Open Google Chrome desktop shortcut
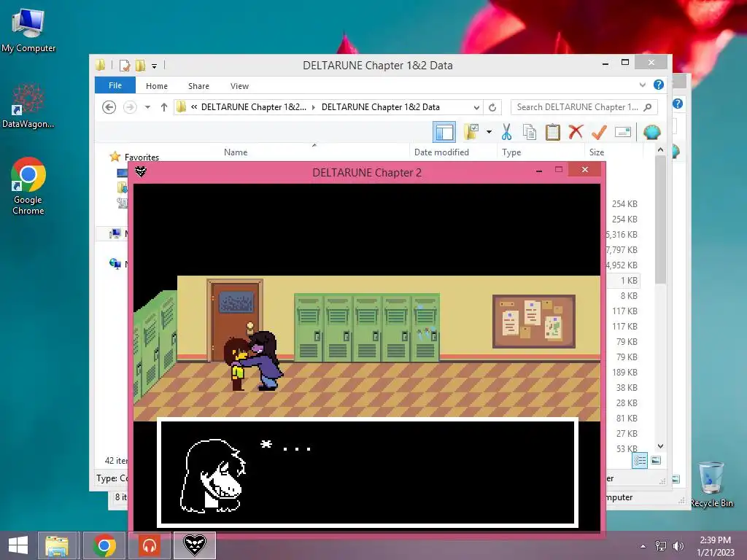The height and width of the screenshot is (560, 747). point(28,186)
